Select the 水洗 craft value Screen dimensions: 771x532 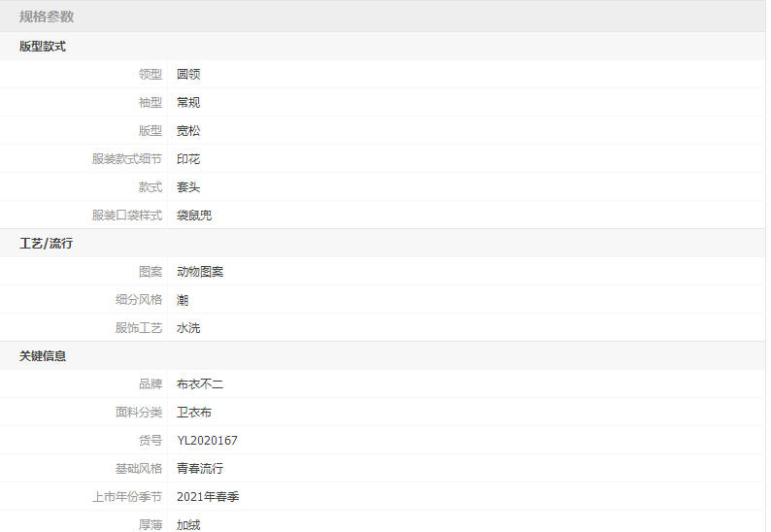coord(188,327)
